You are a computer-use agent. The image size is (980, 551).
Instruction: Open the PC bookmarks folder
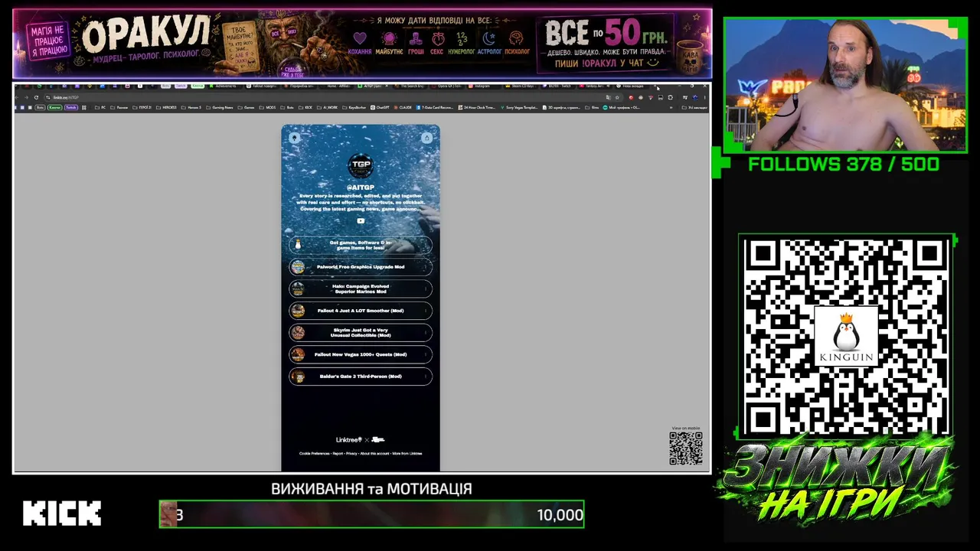(x=100, y=108)
